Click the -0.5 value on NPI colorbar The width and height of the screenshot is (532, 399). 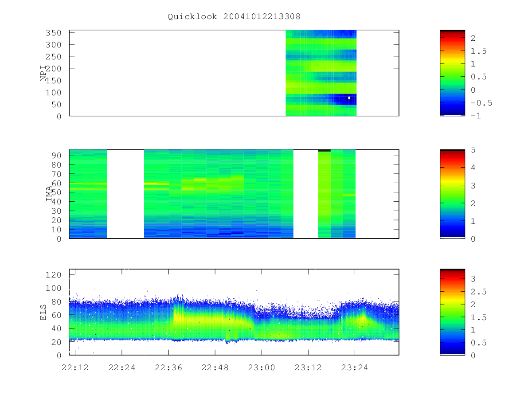pos(481,103)
